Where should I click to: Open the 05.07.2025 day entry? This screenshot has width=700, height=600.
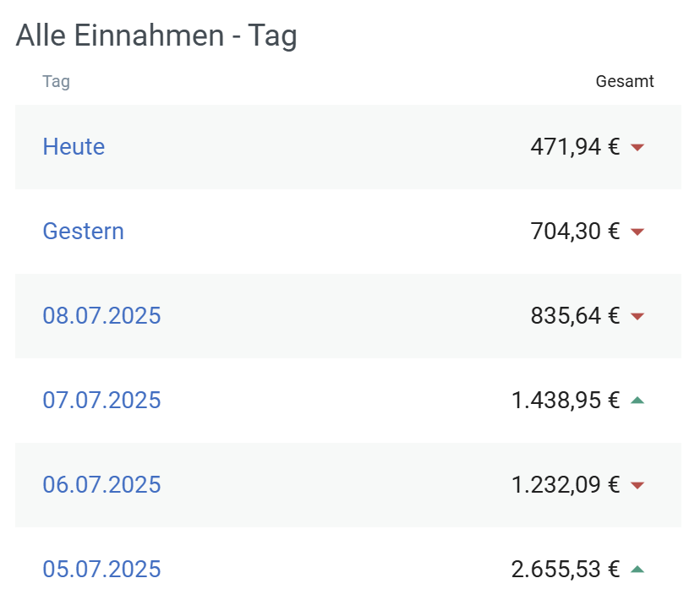coord(101,570)
